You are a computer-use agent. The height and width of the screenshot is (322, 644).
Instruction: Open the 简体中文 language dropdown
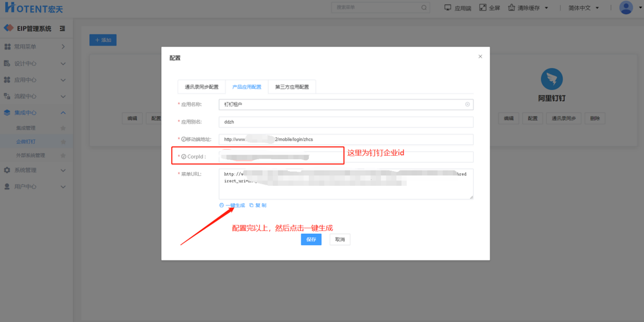[x=582, y=8]
